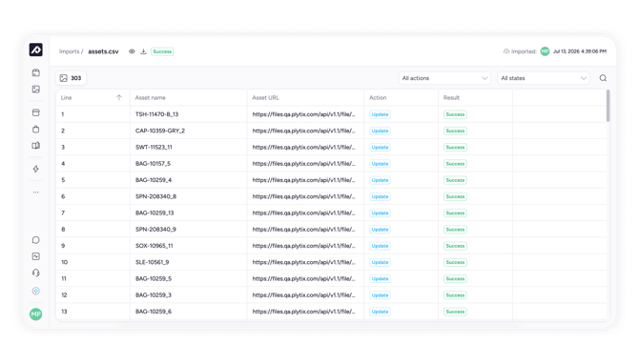
Task: Select asset name BAG-10259_4
Action: coord(154,180)
